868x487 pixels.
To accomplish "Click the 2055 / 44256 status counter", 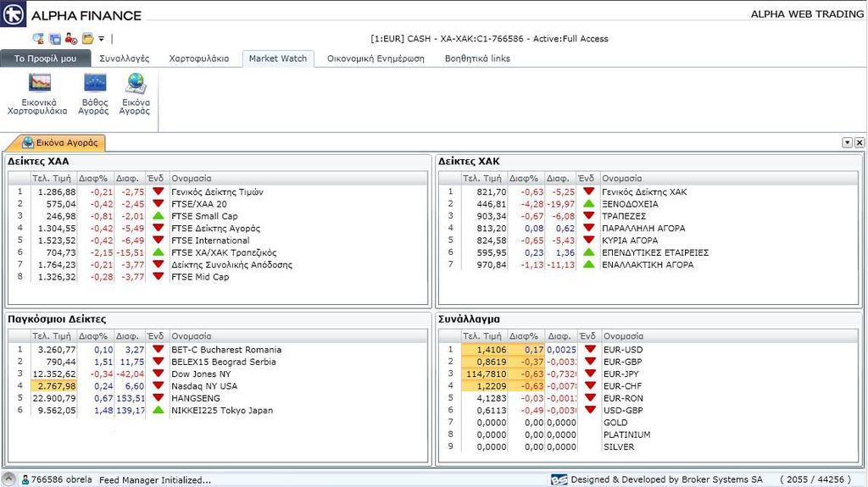I will [x=815, y=479].
